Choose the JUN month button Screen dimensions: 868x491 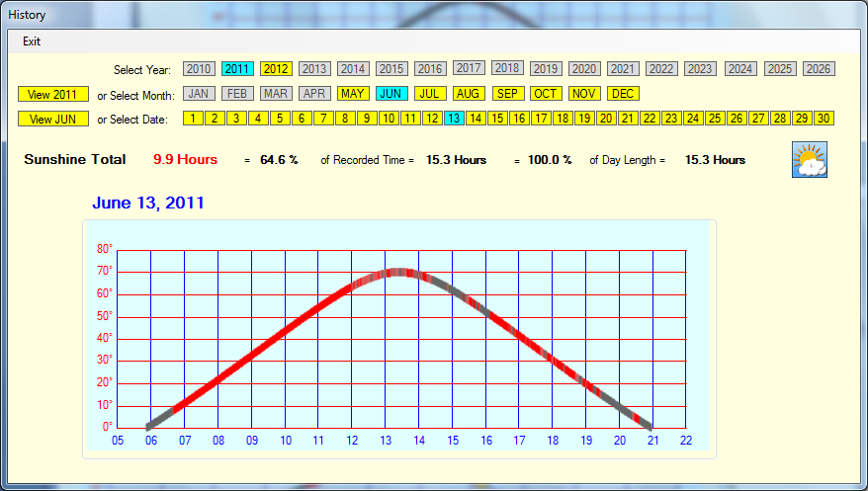(x=391, y=94)
